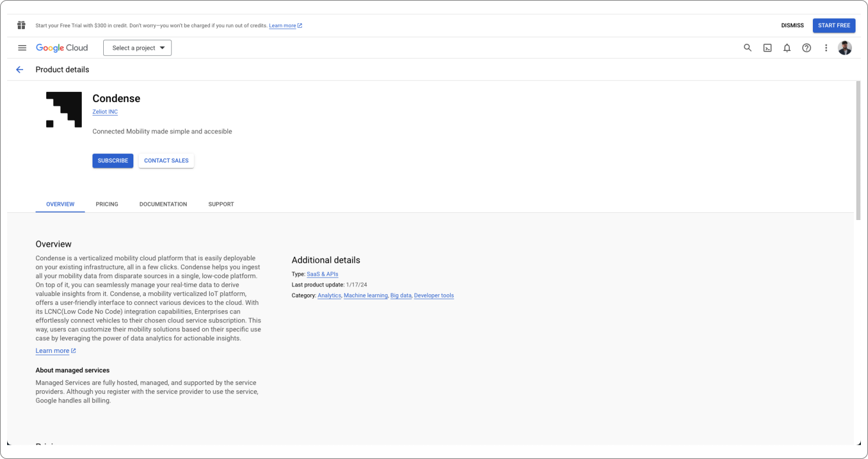Open the Zeliot INC publisher link
The image size is (868, 459).
(105, 112)
